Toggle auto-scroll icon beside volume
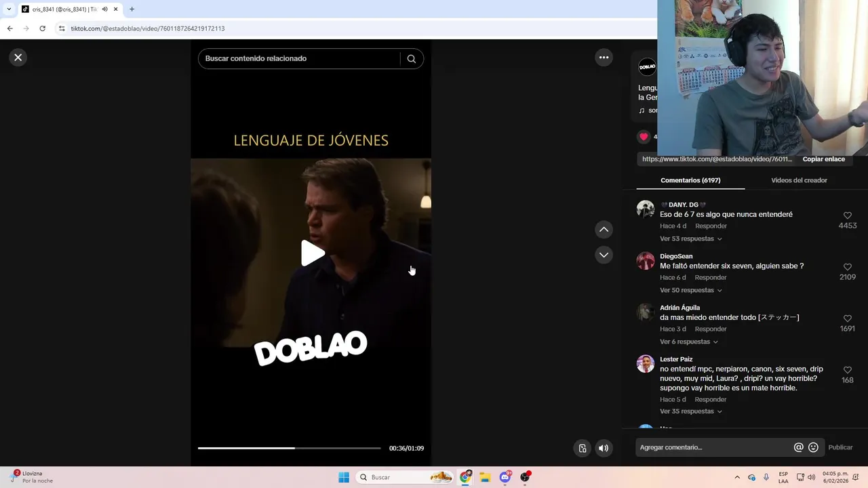Screen dimensions: 868x488 582,448
